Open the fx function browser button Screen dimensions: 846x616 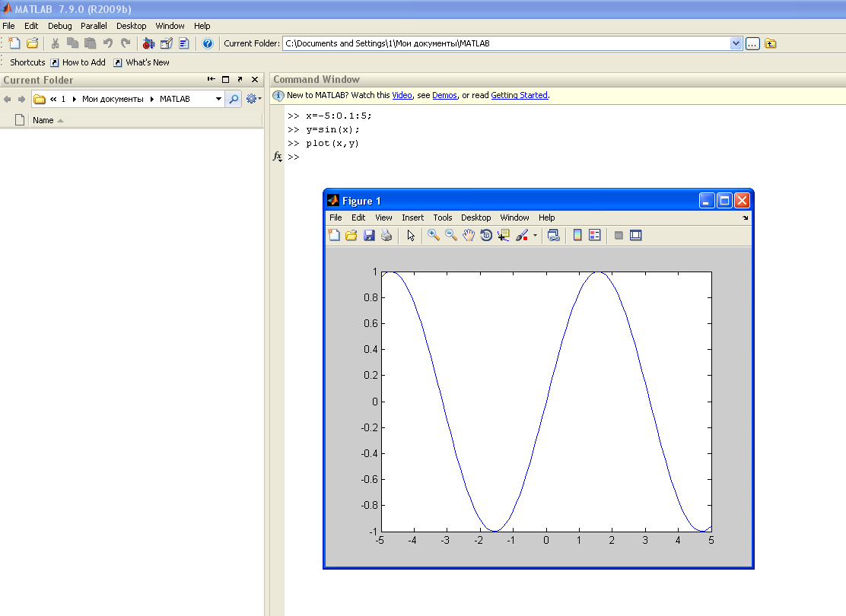tap(278, 157)
